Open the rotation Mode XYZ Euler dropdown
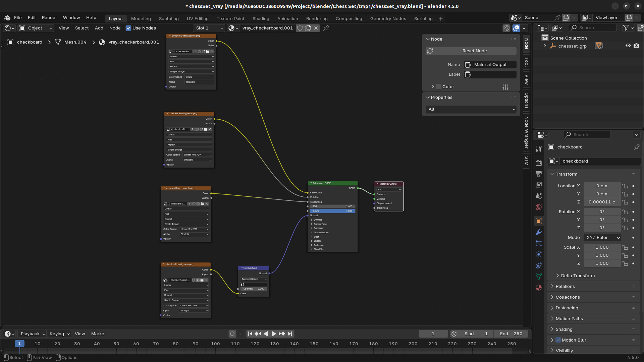 [602, 238]
